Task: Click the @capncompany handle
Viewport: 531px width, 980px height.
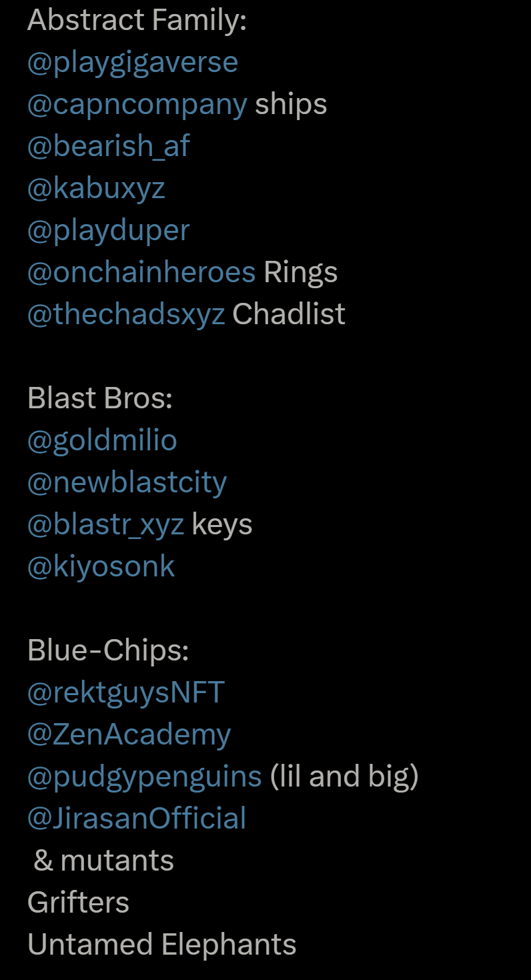Action: pos(137,105)
